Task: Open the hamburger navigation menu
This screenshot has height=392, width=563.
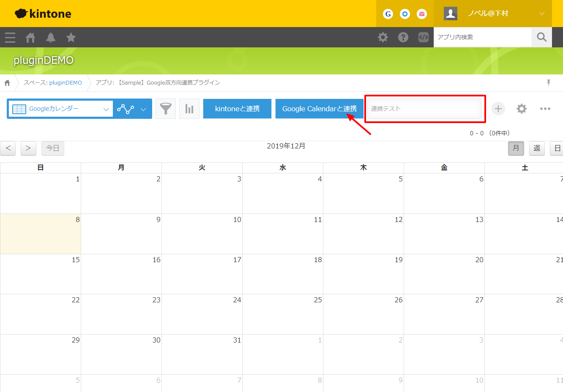Action: click(x=10, y=38)
